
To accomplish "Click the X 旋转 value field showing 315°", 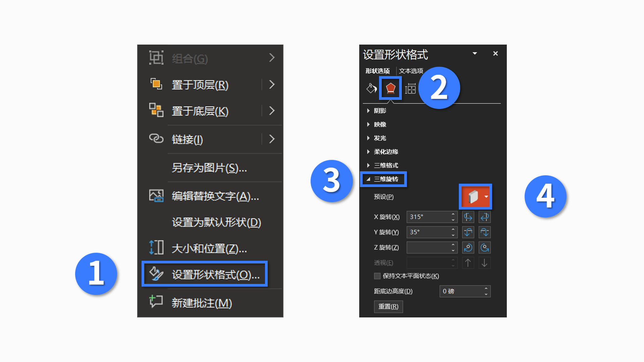I will click(432, 217).
